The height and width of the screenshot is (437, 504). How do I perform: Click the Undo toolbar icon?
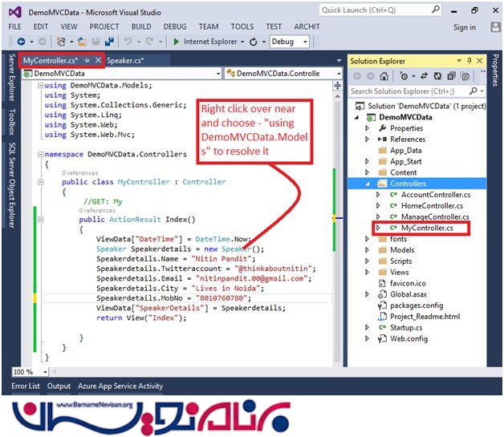[x=128, y=42]
